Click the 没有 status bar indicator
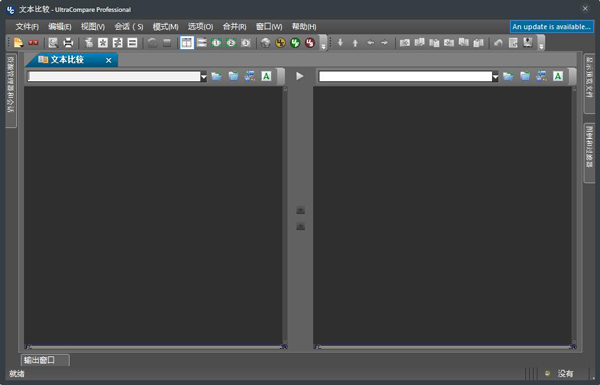This screenshot has height=385, width=600. pos(566,374)
